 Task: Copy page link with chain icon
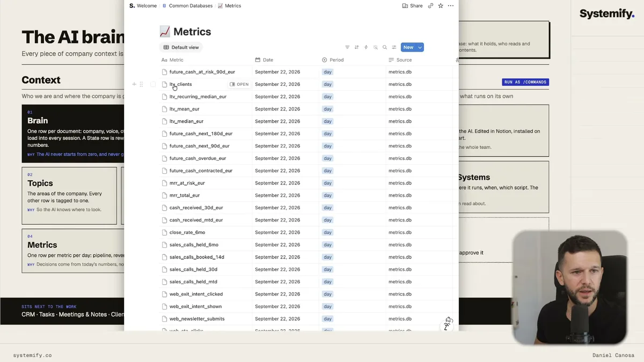(x=430, y=5)
